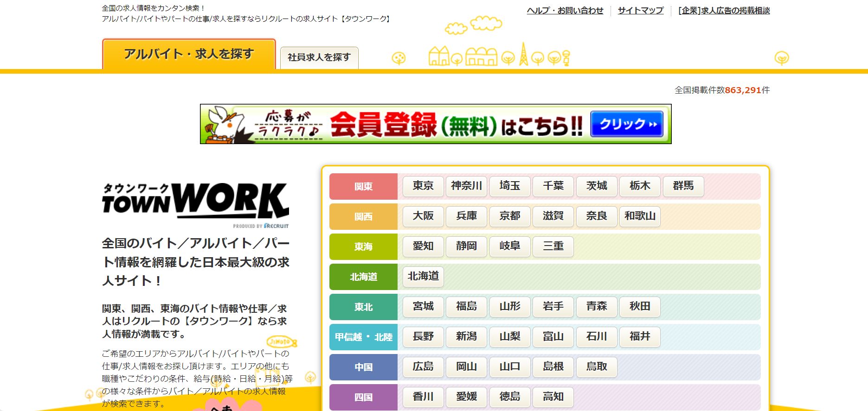Open the [企業]求人広告の掲載相談 link
The height and width of the screenshot is (411, 868).
(723, 11)
